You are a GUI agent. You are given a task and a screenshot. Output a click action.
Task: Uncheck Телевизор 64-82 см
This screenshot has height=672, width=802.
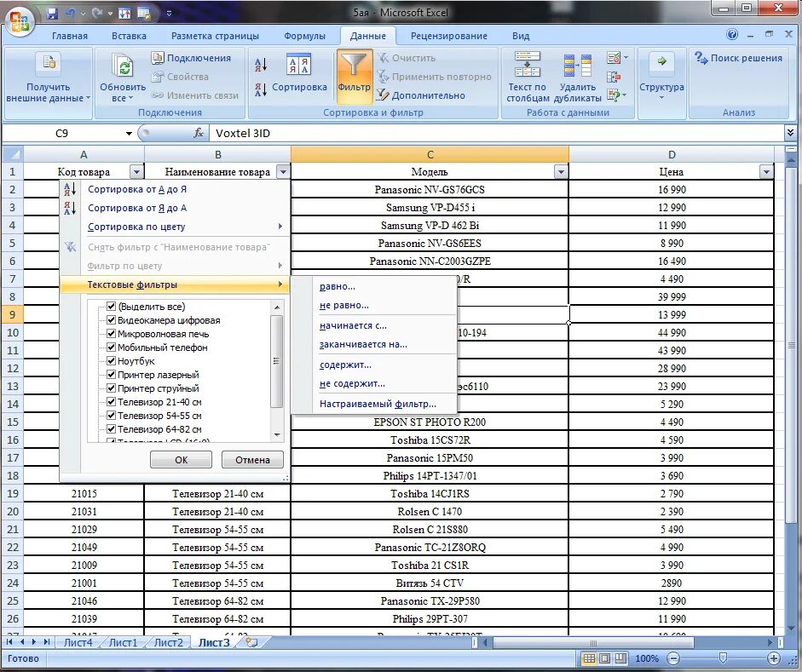(111, 429)
